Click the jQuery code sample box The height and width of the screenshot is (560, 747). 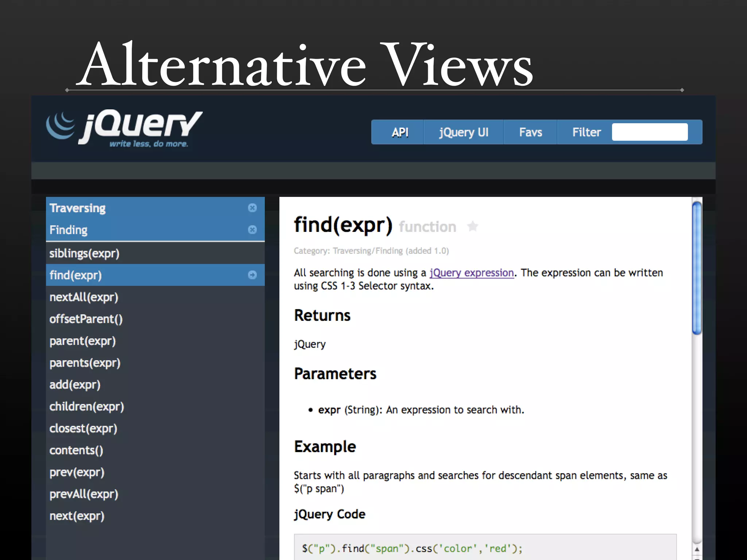[485, 547]
